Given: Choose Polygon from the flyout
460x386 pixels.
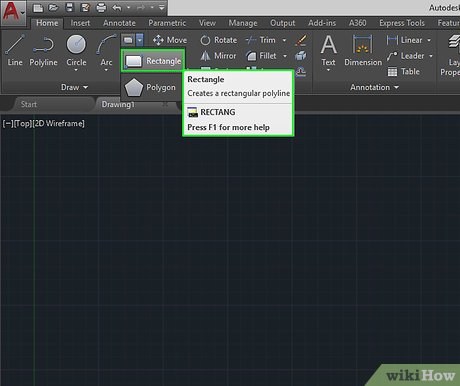Looking at the screenshot, I should (x=150, y=87).
